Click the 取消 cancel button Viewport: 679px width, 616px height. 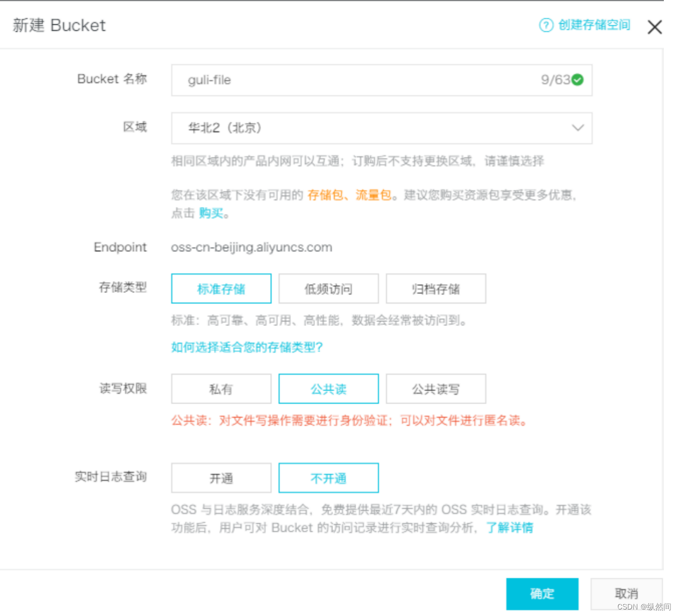[627, 594]
